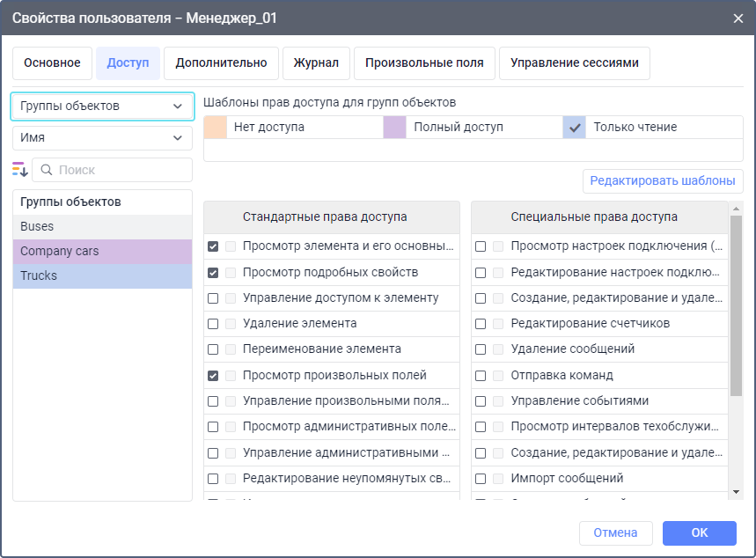This screenshot has height=558, width=756.
Task: Expand the Имя filter dropdown
Action: coord(102,138)
